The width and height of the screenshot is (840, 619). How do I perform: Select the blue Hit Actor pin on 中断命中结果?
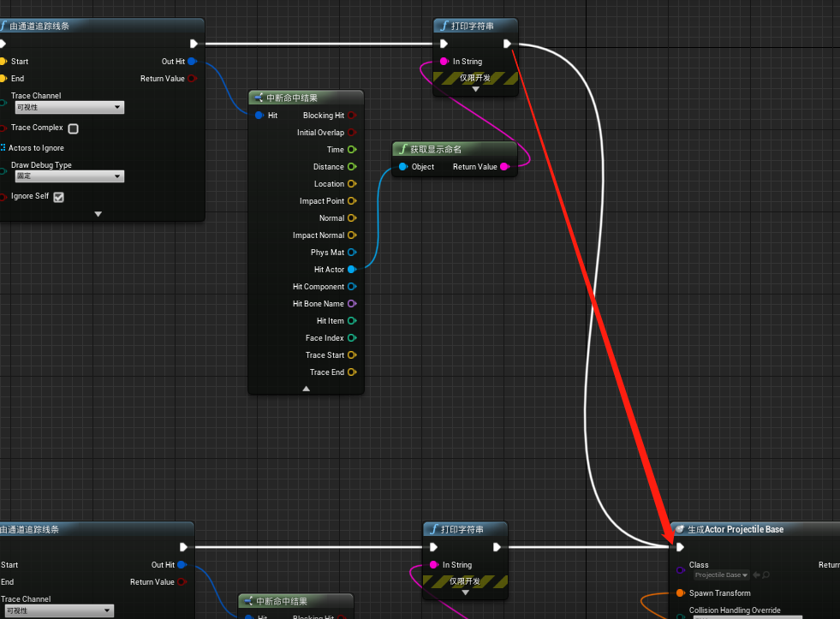354,269
